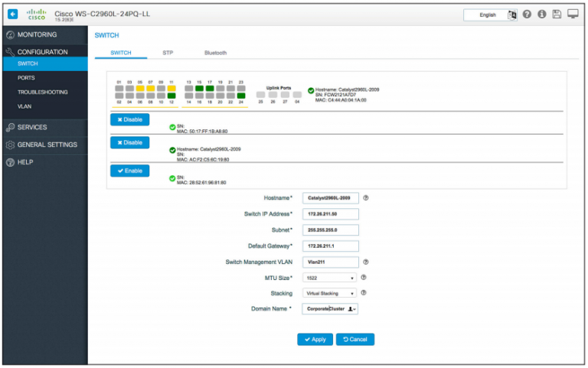Open the MTU Size dropdown
The width and height of the screenshot is (588, 368).
330,278
